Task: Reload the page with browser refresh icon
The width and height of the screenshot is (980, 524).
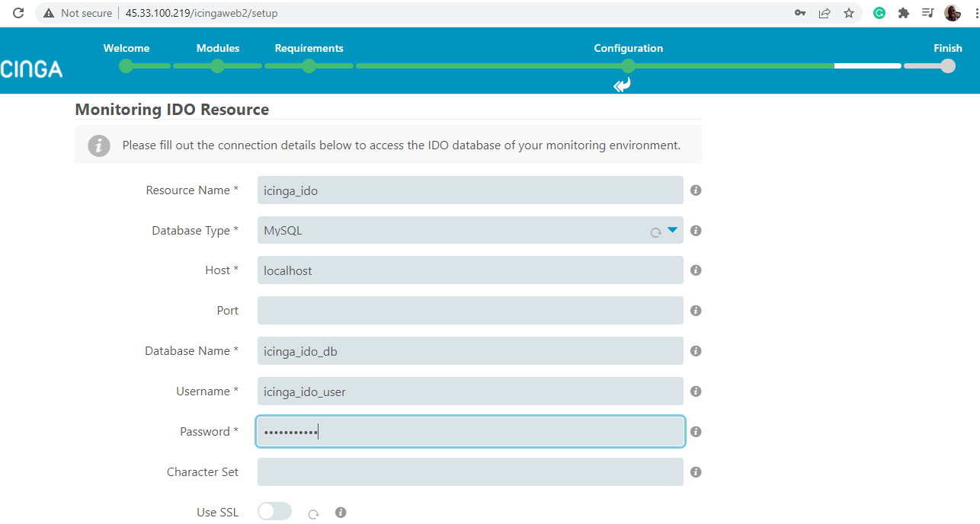Action: pos(18,13)
